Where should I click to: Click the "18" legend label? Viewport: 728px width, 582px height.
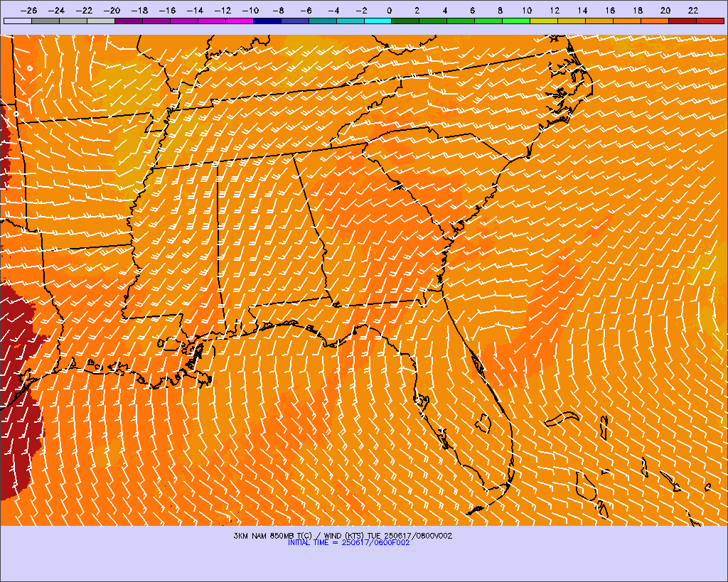pos(638,10)
